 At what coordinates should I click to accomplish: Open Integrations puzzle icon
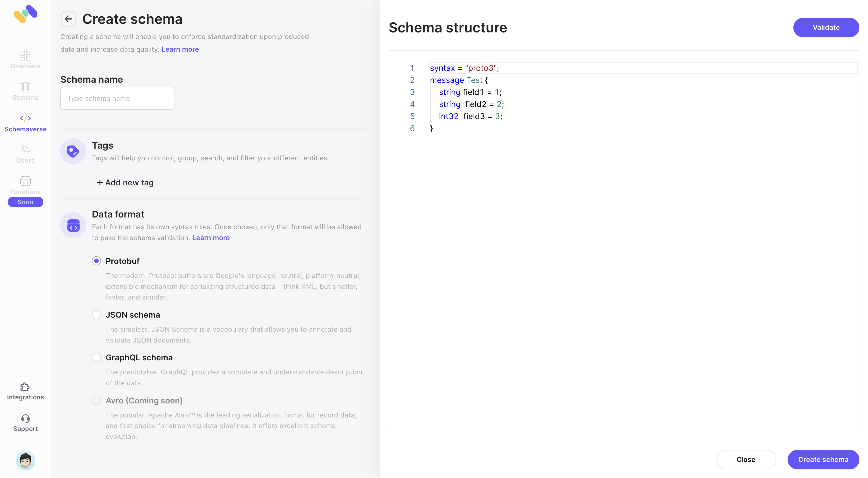pos(25,387)
